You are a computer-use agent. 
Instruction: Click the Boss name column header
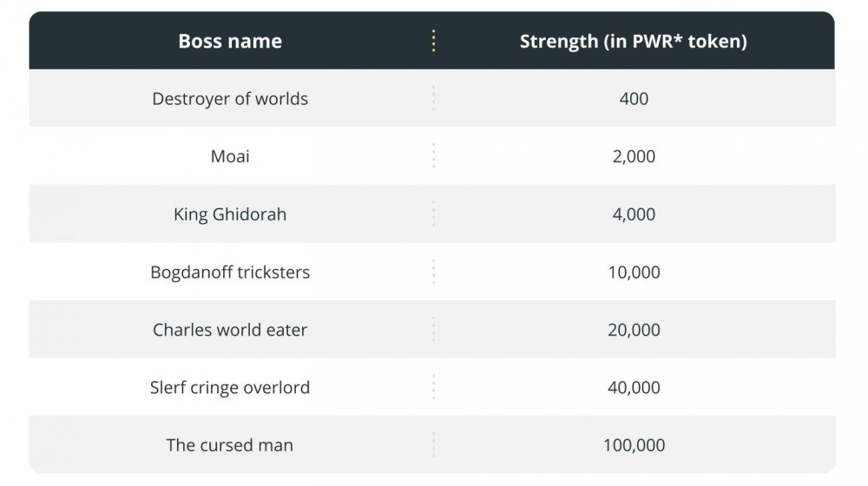230,41
